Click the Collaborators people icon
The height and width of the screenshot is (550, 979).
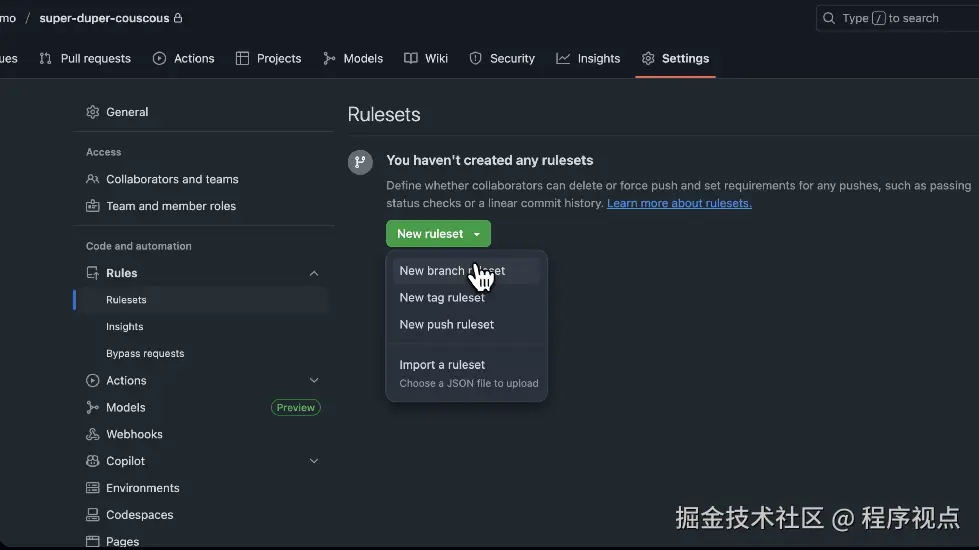pos(92,179)
